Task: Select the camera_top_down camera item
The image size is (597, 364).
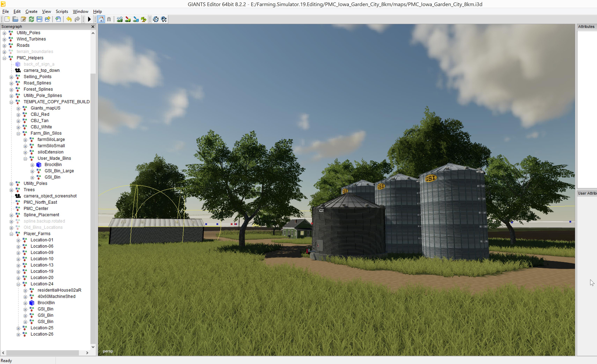Action: [x=41, y=70]
